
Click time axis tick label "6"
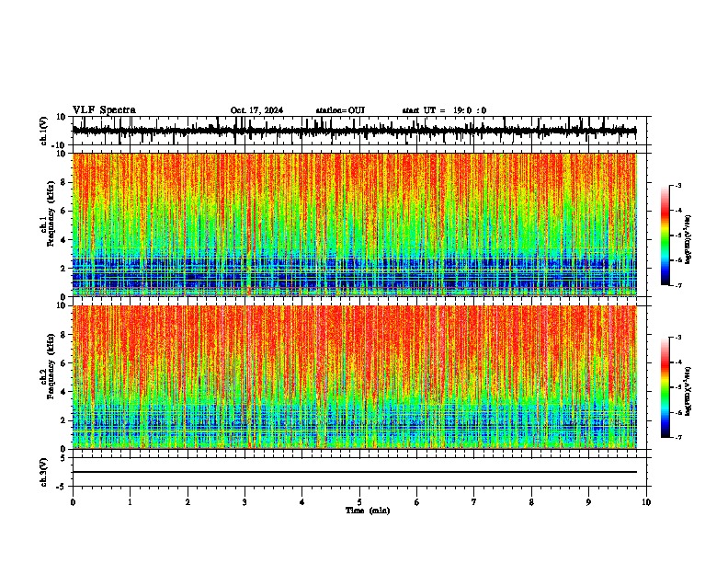click(x=417, y=502)
